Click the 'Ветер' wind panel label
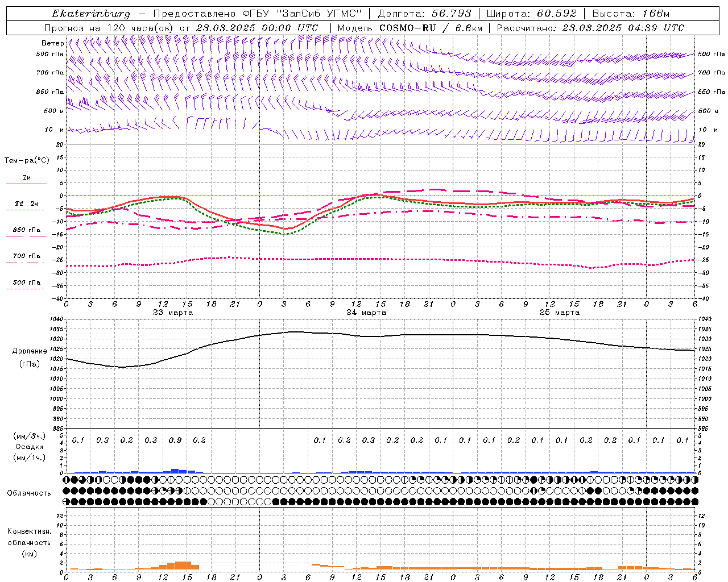 [52, 43]
